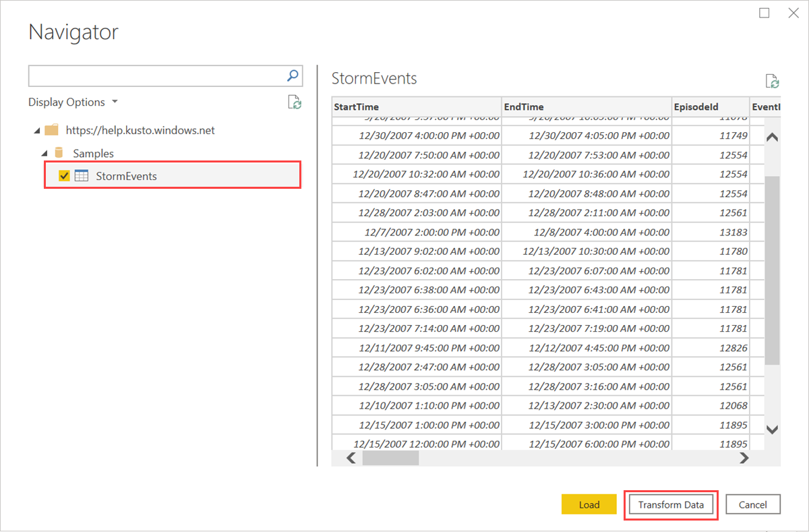Click StartTime cell 12/15/2007 1:00:00 PM
The width and height of the screenshot is (809, 532).
coord(417,425)
